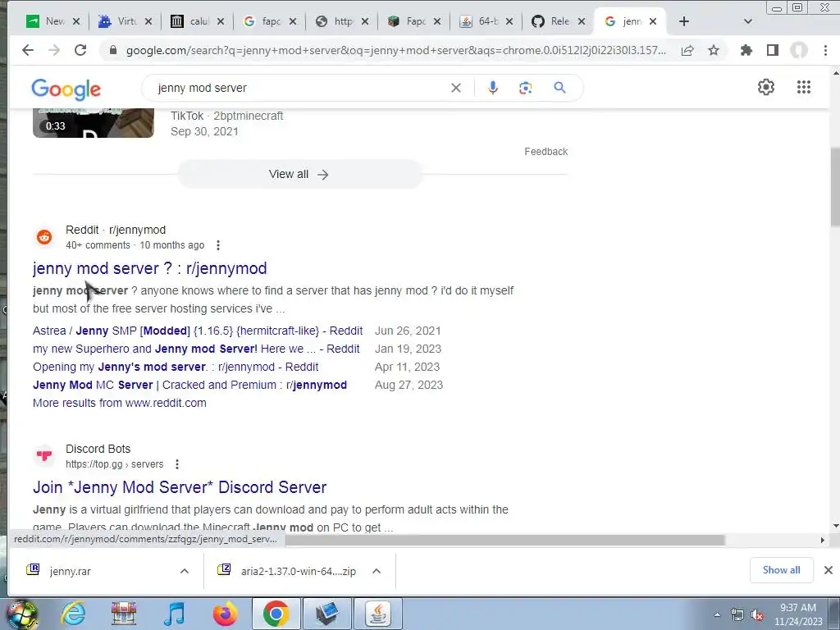Open jenny mod server r/jennymod result
This screenshot has height=630, width=840.
149,268
